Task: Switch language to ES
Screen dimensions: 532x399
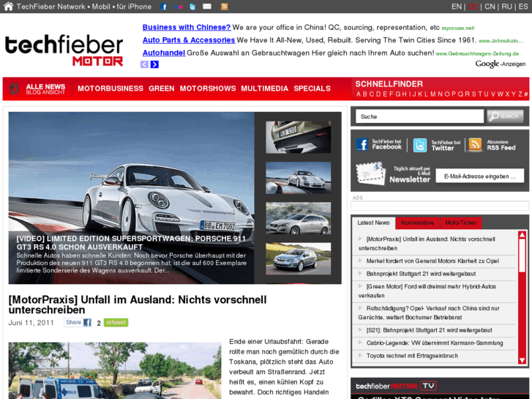Action: 522,7
